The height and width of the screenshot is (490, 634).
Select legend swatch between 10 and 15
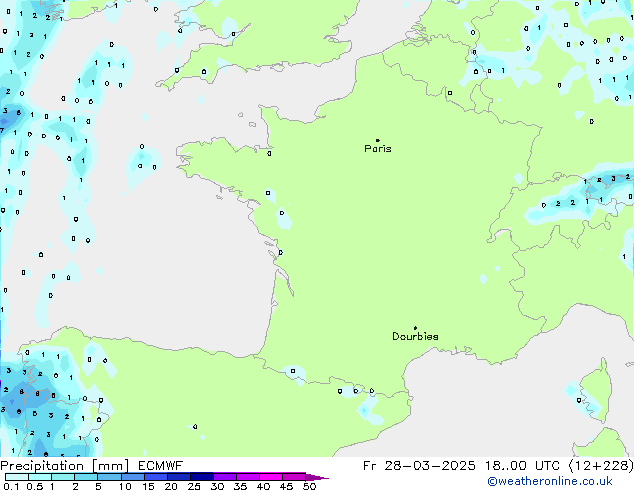133,477
